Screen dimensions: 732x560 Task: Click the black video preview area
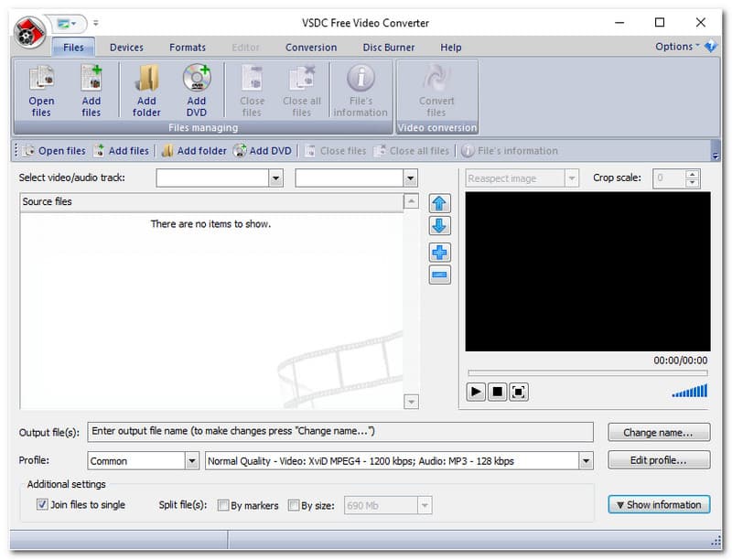click(587, 271)
